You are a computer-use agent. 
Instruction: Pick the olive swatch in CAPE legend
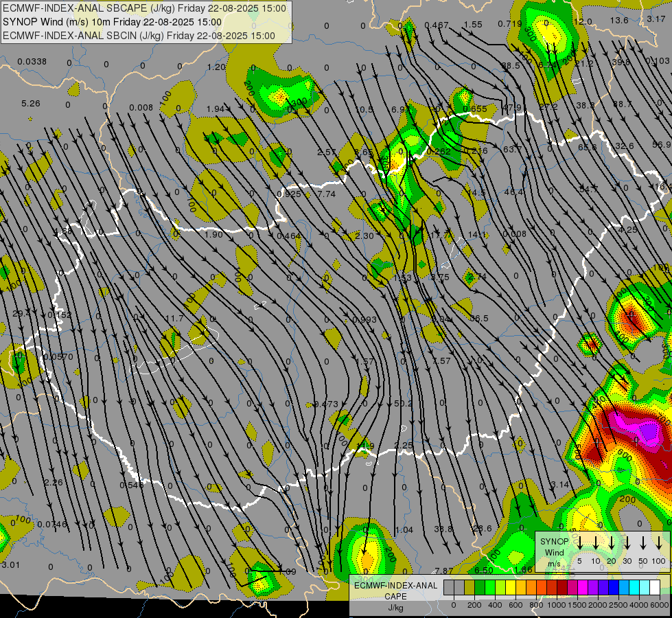pos(470,587)
